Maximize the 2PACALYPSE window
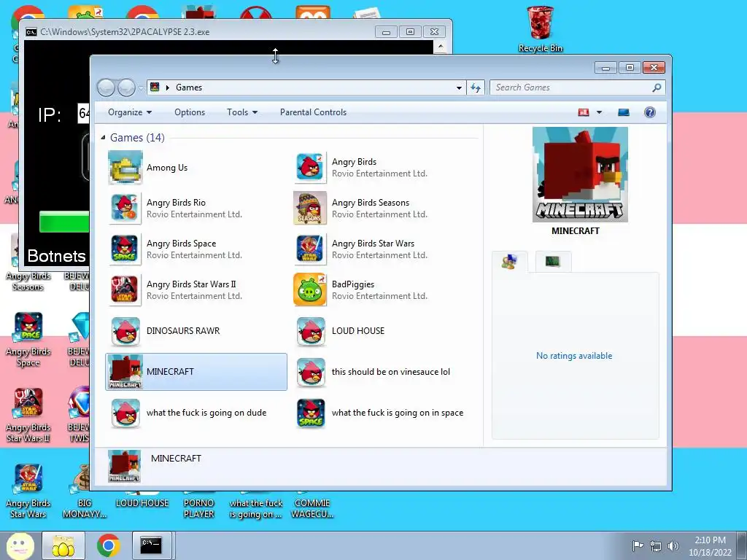The width and height of the screenshot is (747, 560). coord(410,32)
